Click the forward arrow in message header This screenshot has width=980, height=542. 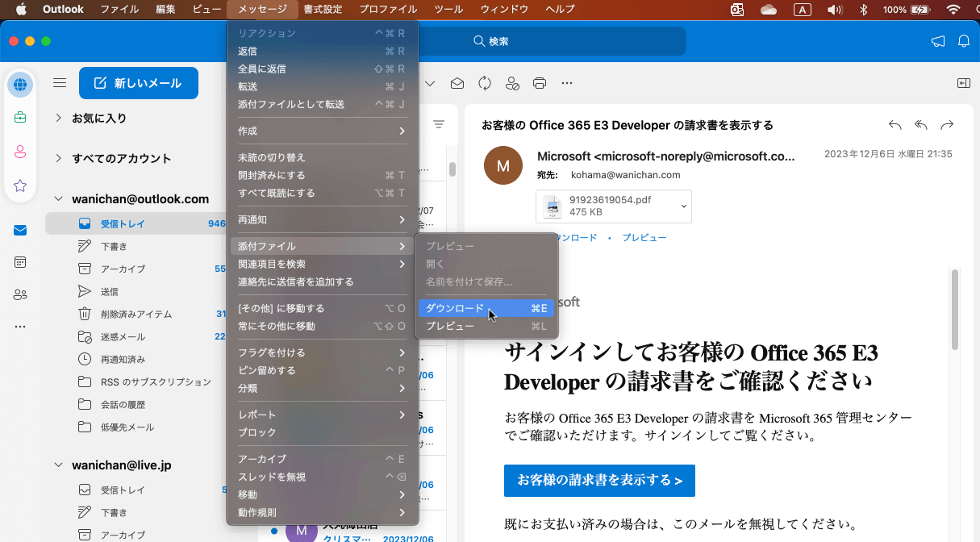coord(948,125)
